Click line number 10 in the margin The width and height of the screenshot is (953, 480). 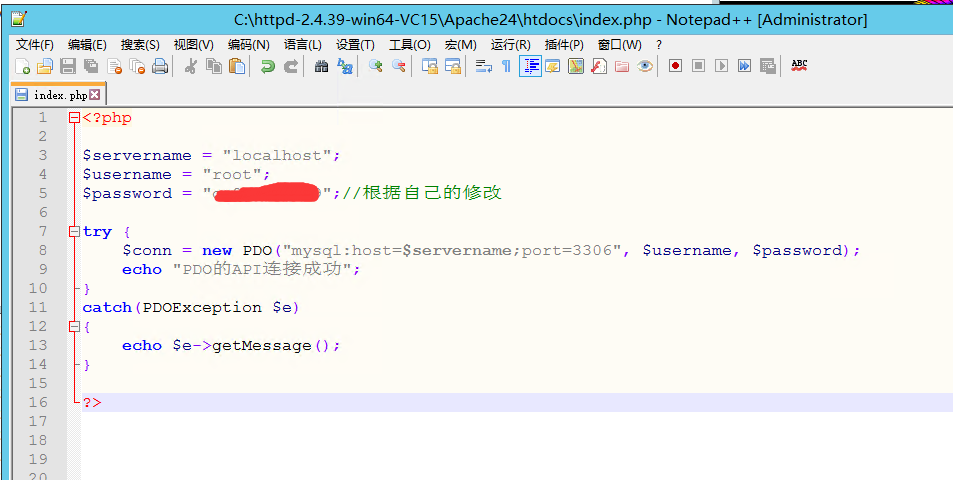point(38,289)
